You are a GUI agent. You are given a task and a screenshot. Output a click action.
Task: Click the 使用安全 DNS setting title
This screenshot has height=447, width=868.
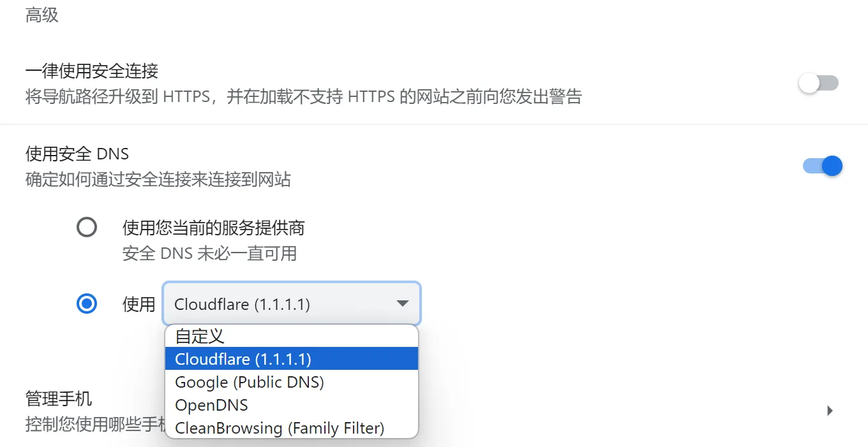[77, 154]
